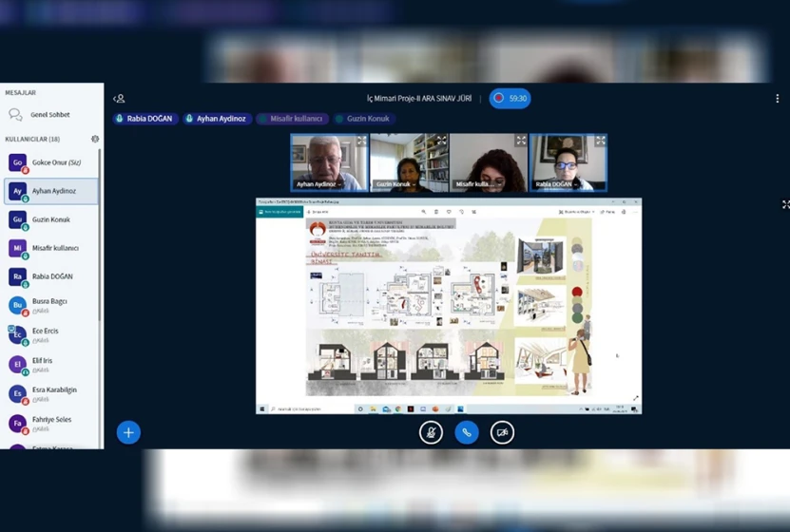Click the Rabia DOĞAN talking indicator
This screenshot has height=532, width=790.
coord(145,119)
